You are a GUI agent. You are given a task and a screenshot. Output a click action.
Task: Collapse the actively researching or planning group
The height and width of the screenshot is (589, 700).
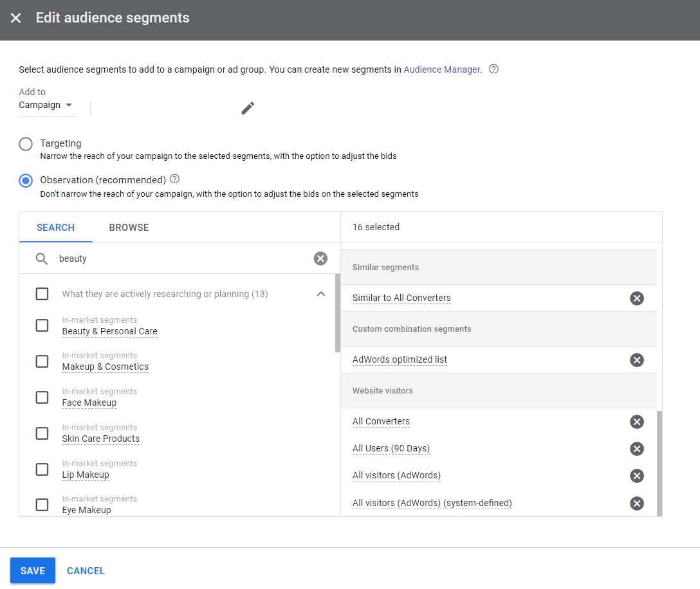(321, 294)
